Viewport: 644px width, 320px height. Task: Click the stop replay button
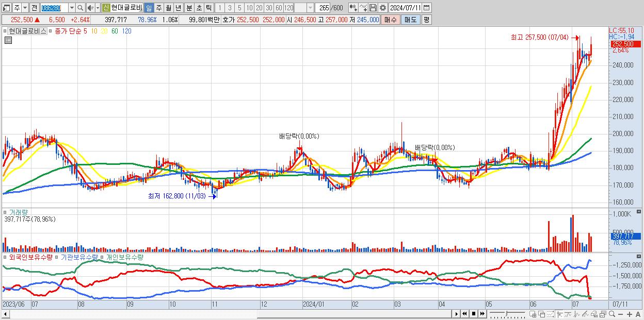click(474, 314)
